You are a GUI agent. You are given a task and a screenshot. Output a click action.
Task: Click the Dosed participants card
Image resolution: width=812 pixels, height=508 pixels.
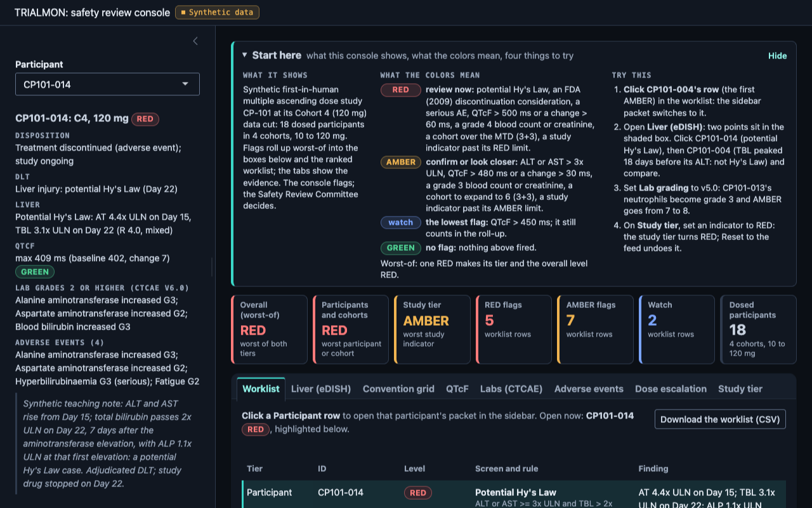pyautogui.click(x=758, y=330)
